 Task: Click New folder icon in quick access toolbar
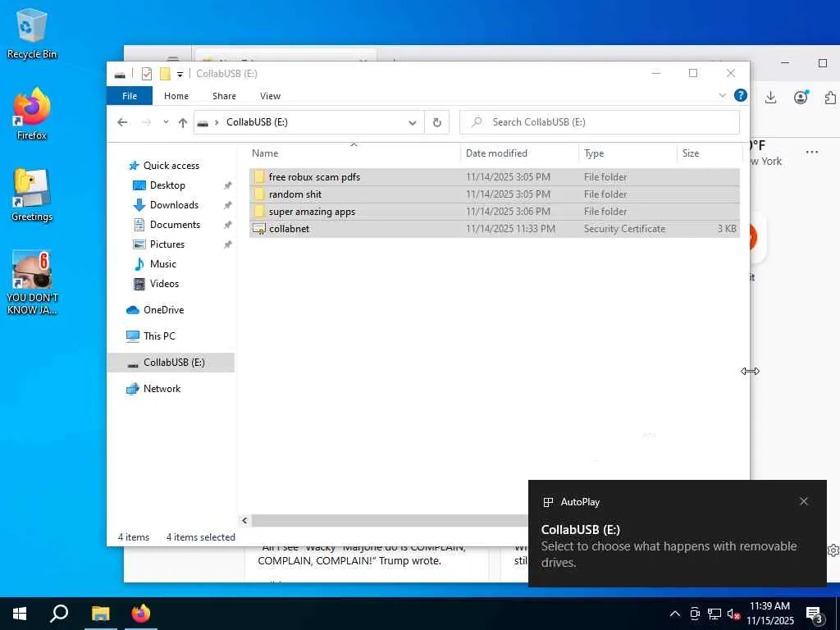[165, 74]
